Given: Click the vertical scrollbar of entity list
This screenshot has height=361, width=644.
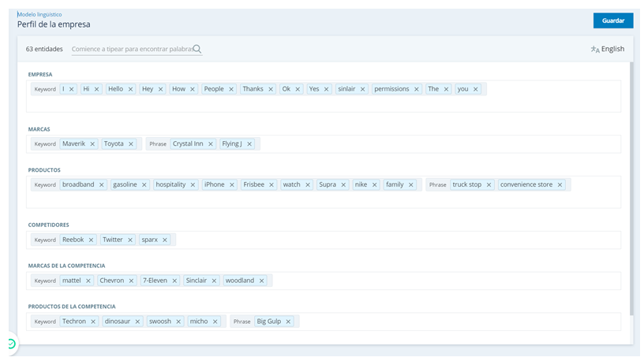Looking at the screenshot, I should pyautogui.click(x=631, y=188).
